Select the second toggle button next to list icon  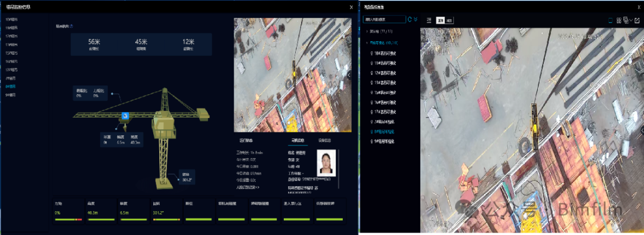[x=450, y=20]
